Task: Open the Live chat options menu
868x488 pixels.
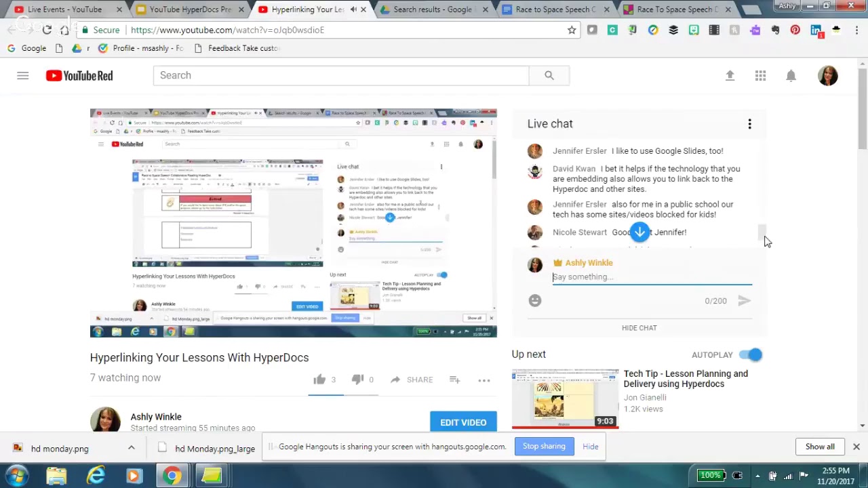Action: (749, 124)
